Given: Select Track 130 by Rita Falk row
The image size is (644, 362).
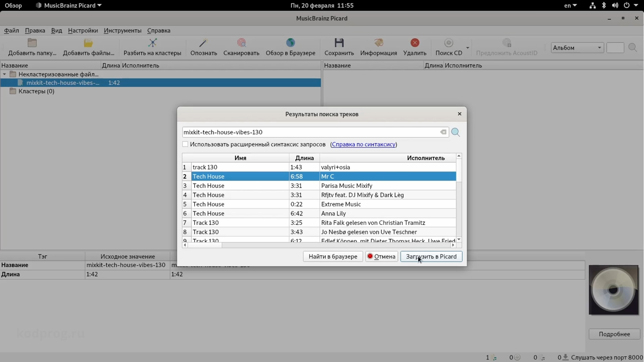Looking at the screenshot, I should click(x=319, y=223).
